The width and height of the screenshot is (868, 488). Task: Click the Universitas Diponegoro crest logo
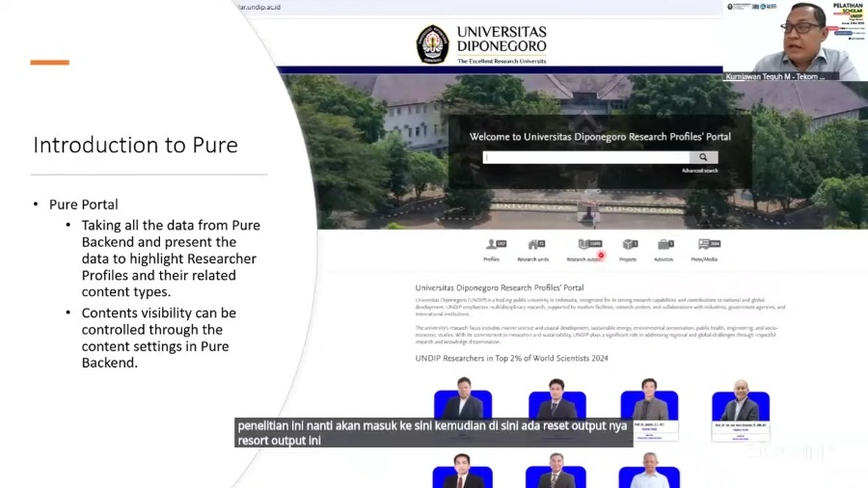pos(432,44)
